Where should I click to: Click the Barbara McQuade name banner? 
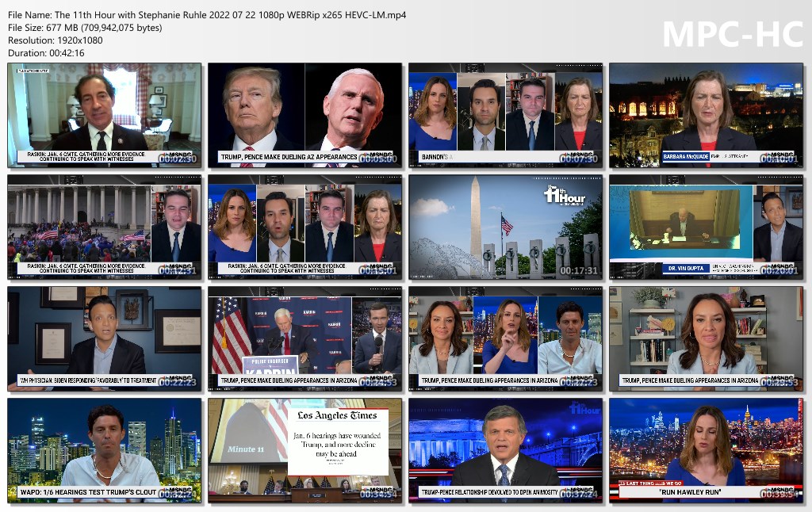click(686, 156)
